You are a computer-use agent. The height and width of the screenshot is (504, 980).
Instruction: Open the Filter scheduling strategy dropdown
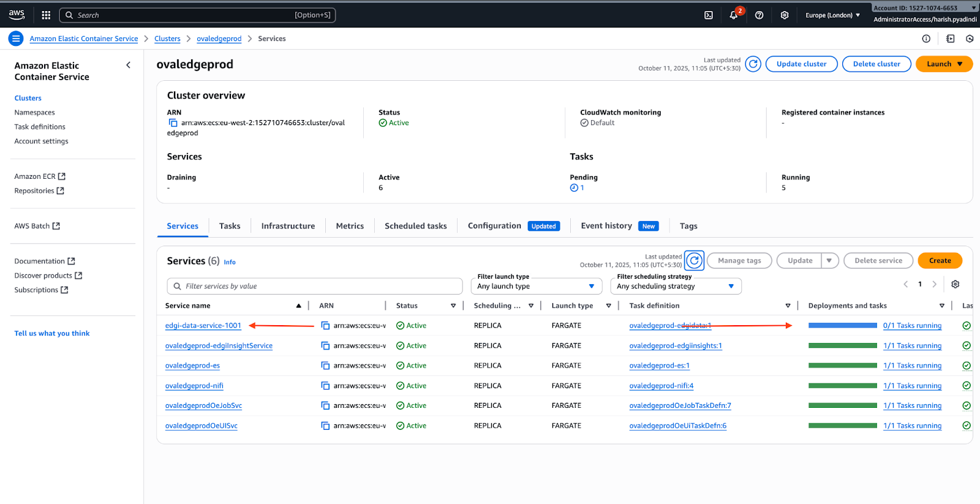(675, 286)
